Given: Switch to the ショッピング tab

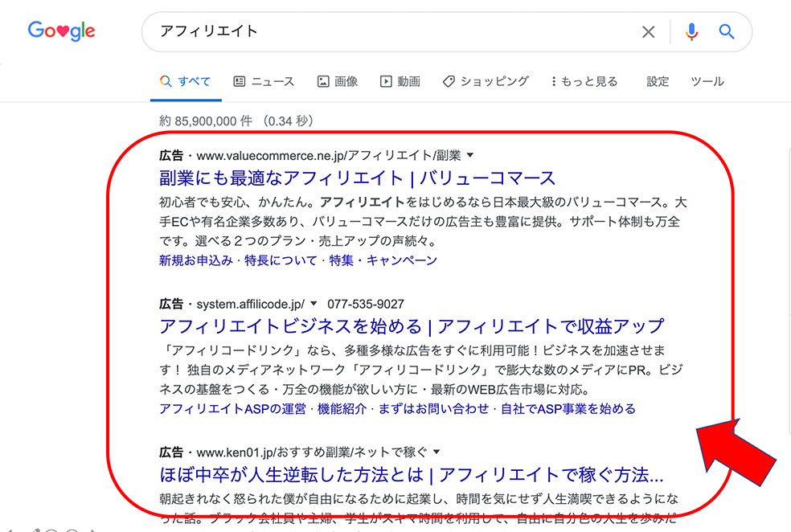Looking at the screenshot, I should click(x=486, y=81).
